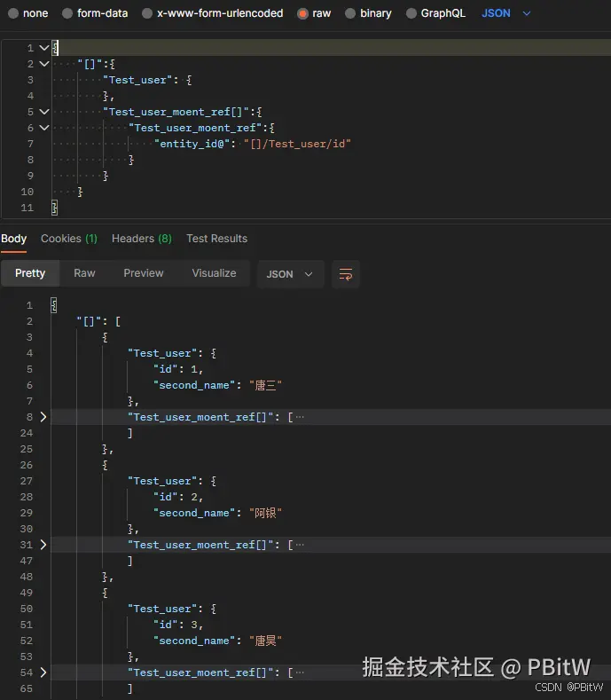Open the response JSON format dropdown

point(290,274)
